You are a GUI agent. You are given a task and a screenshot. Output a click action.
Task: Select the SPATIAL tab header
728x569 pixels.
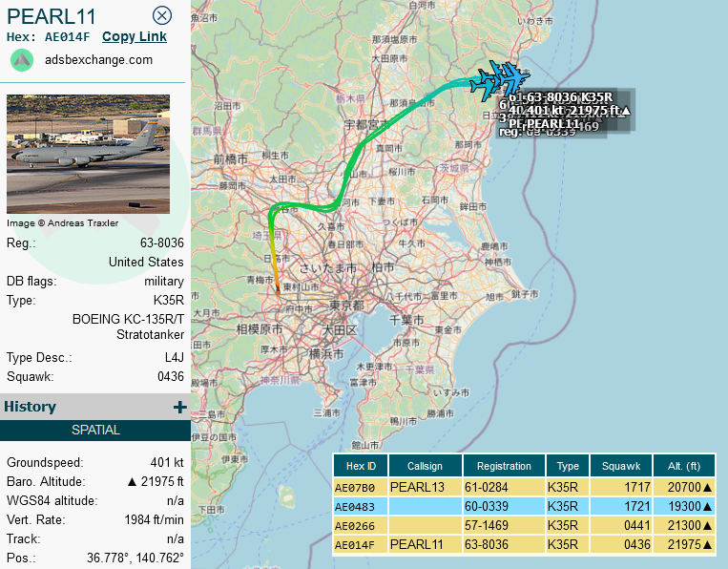pyautogui.click(x=95, y=431)
